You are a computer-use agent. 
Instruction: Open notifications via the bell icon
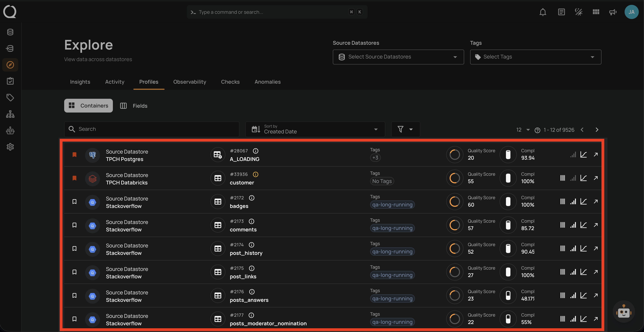(x=543, y=12)
